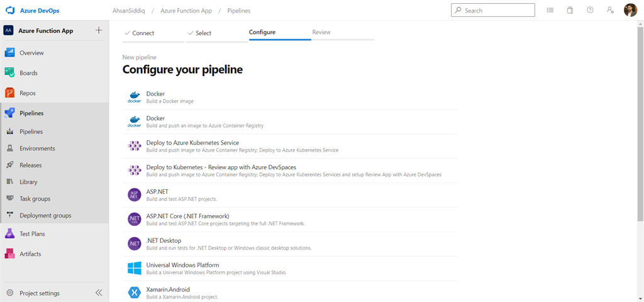The width and height of the screenshot is (644, 302).
Task: Choose the 'ASP.NET' template title
Action: coord(157,192)
